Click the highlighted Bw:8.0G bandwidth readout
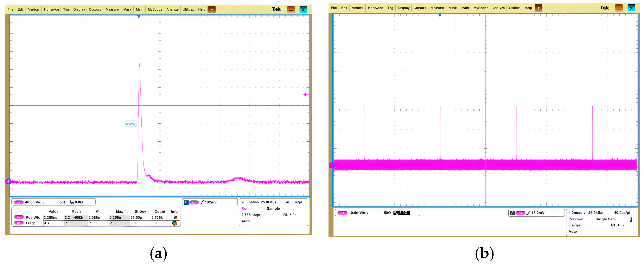This screenshot has height=264, width=644. point(402,213)
